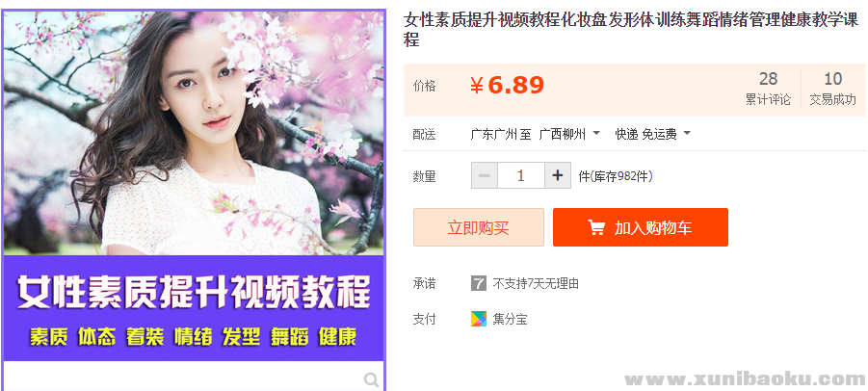The image size is (868, 391).
Task: Click the 广东广州 origin text
Action: point(494,134)
